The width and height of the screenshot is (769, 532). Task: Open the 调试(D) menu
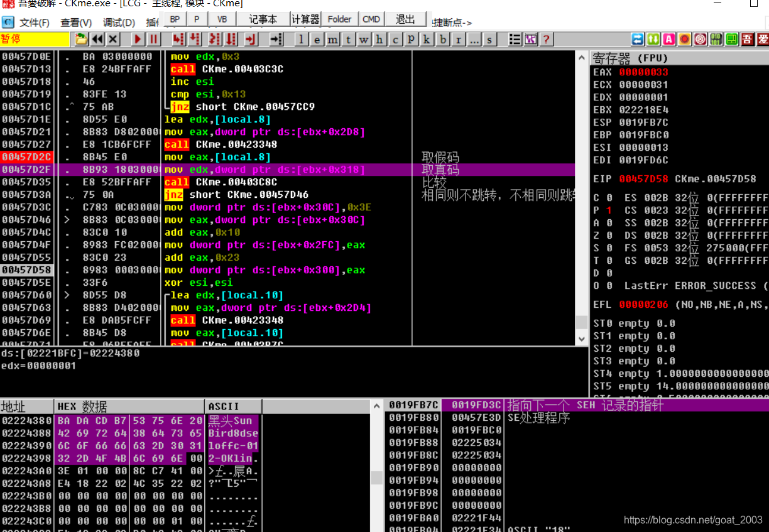(119, 23)
